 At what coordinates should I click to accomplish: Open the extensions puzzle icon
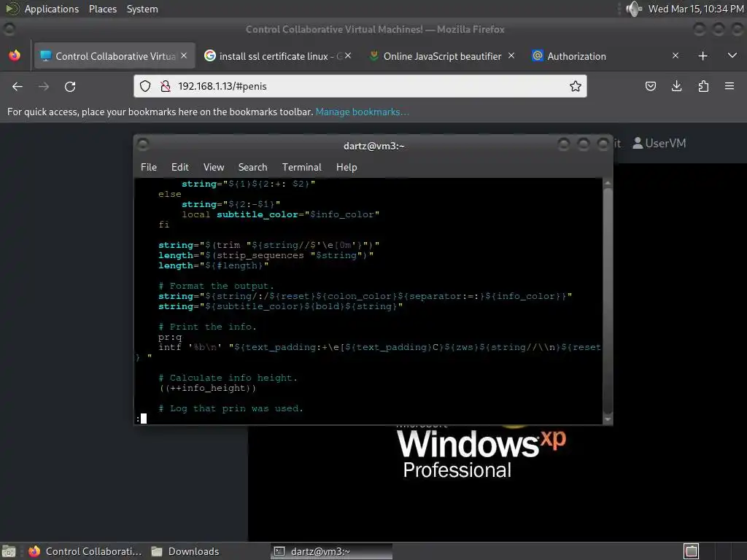[703, 86]
